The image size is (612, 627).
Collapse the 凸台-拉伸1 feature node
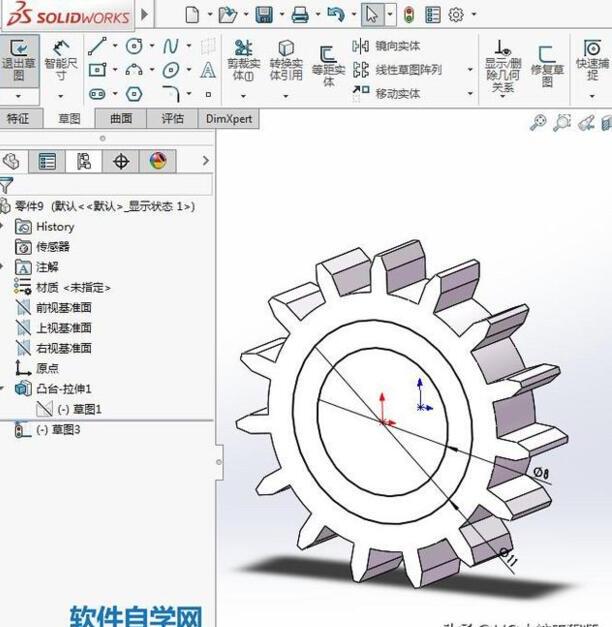pos(4,389)
